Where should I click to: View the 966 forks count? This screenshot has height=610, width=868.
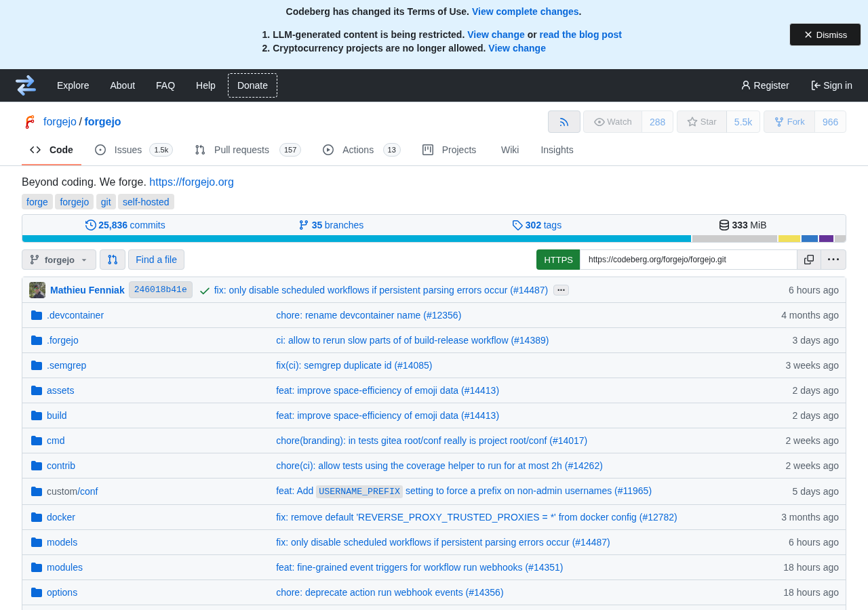pyautogui.click(x=830, y=122)
